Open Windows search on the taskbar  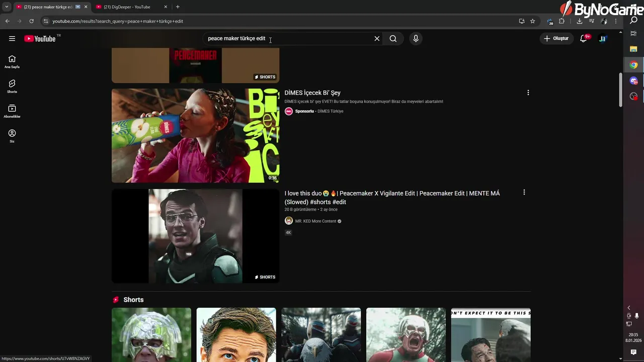click(634, 21)
